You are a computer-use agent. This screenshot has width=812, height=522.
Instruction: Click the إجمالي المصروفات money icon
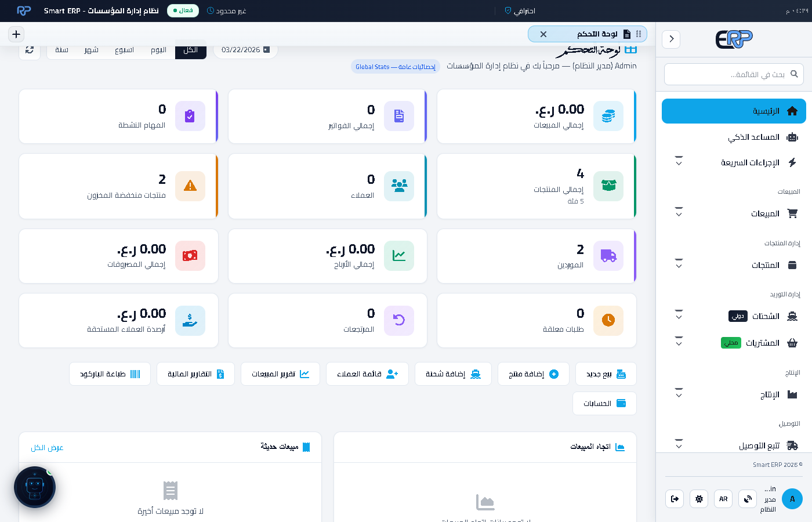click(x=190, y=256)
